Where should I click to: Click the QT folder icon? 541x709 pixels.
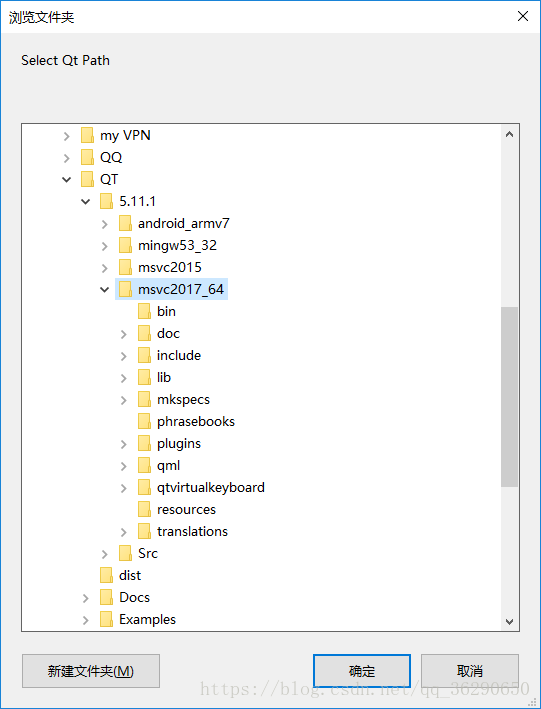tap(87, 180)
